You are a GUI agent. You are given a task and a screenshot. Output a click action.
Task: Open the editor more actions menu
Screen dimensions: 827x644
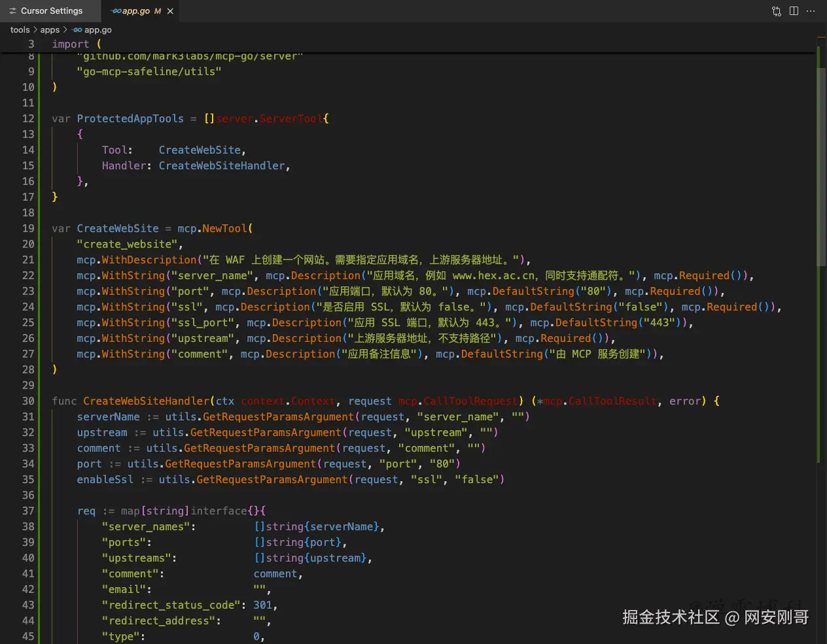click(811, 11)
